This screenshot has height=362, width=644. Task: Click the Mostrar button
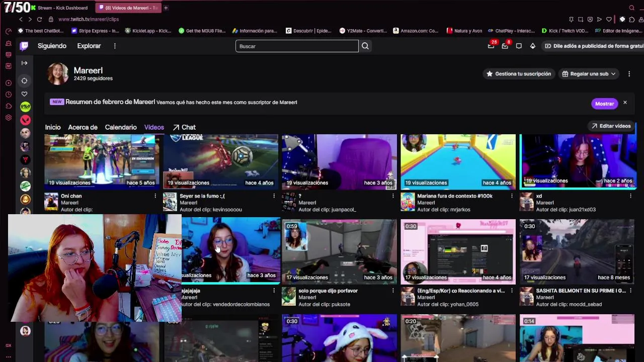click(x=604, y=104)
